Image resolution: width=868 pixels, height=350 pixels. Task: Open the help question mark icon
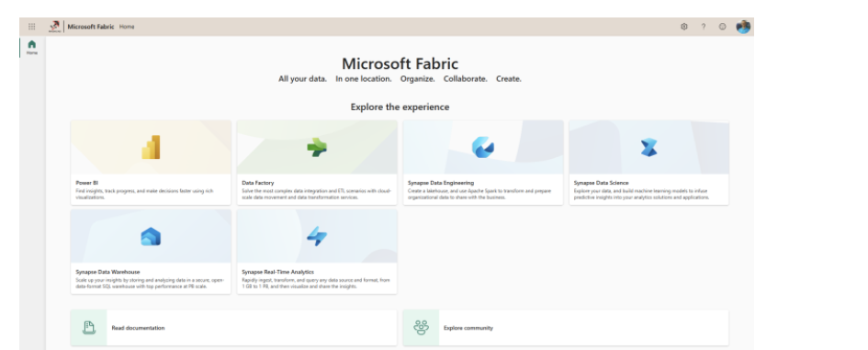point(704,27)
